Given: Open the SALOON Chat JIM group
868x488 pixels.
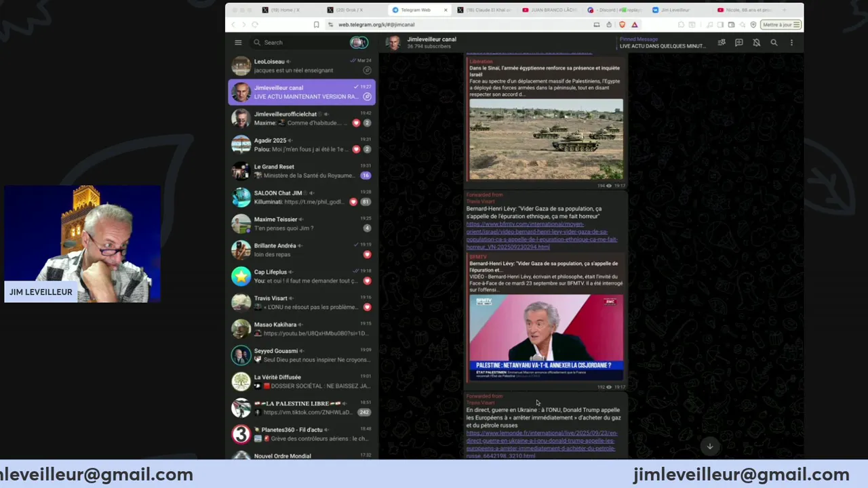Looking at the screenshot, I should [302, 197].
